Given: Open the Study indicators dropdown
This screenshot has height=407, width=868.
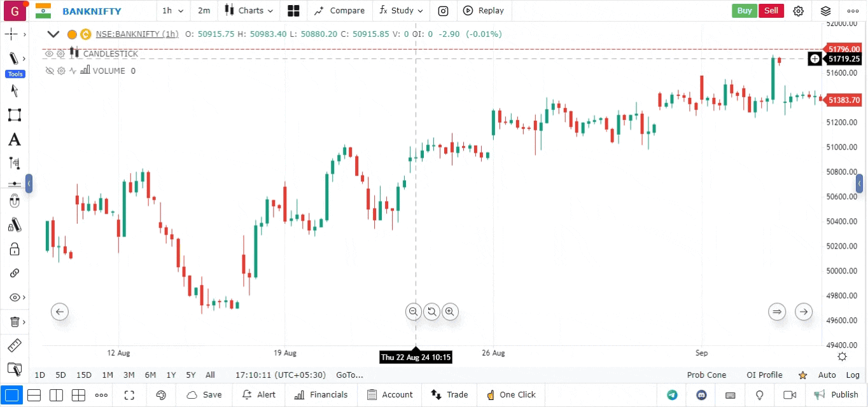Looking at the screenshot, I should [x=402, y=11].
